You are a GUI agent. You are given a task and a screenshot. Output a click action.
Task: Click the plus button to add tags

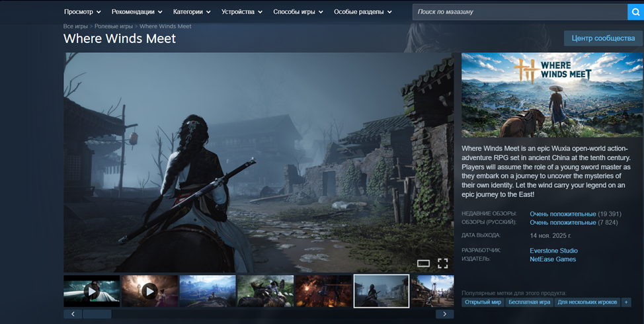pyautogui.click(x=625, y=302)
